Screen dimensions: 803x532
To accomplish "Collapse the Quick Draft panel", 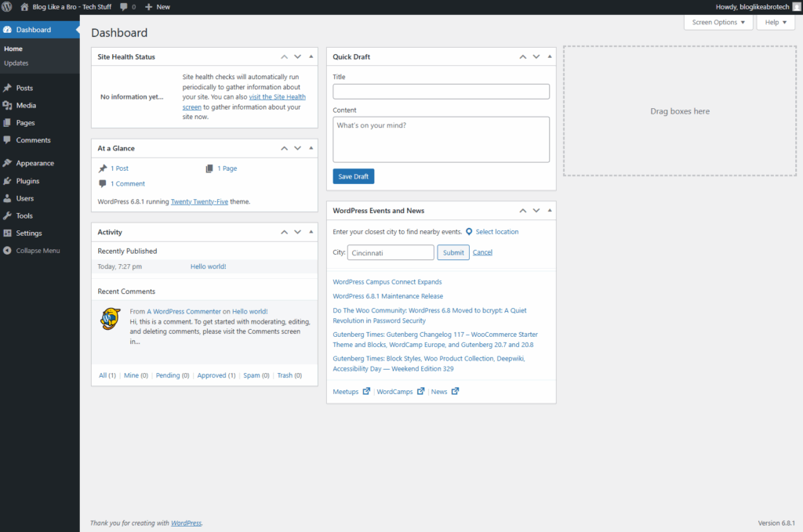I will click(550, 56).
